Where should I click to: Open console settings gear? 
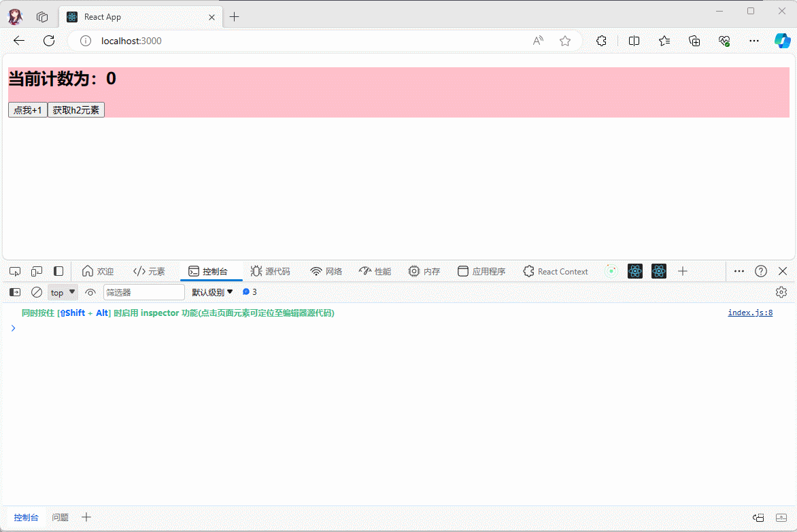[x=781, y=292]
